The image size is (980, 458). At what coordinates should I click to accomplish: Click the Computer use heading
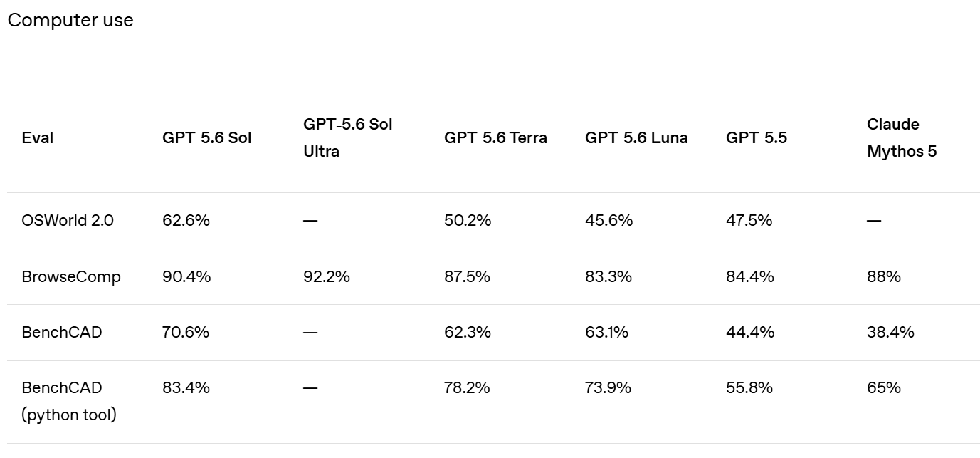pos(70,21)
